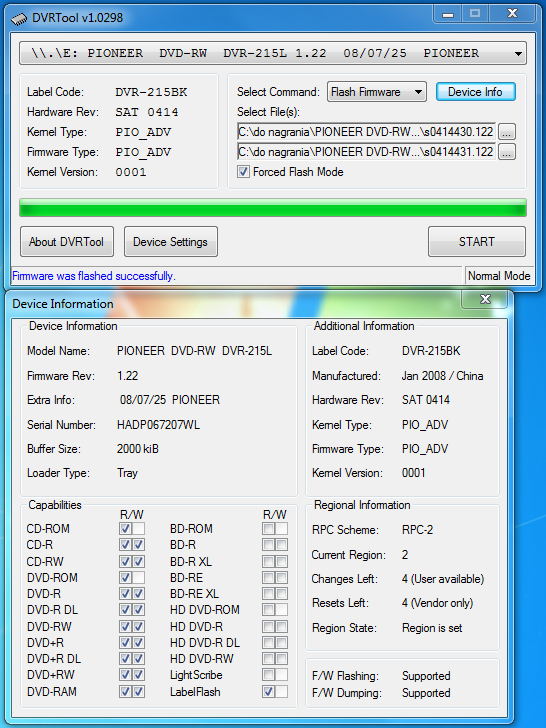546x728 pixels.
Task: Click serial number HADP067207WL
Action: 158,425
